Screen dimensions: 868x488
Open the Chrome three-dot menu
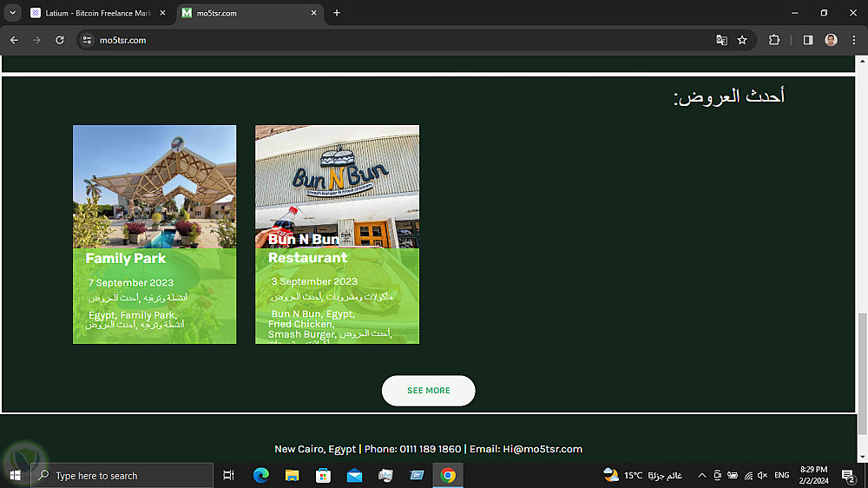[x=853, y=40]
